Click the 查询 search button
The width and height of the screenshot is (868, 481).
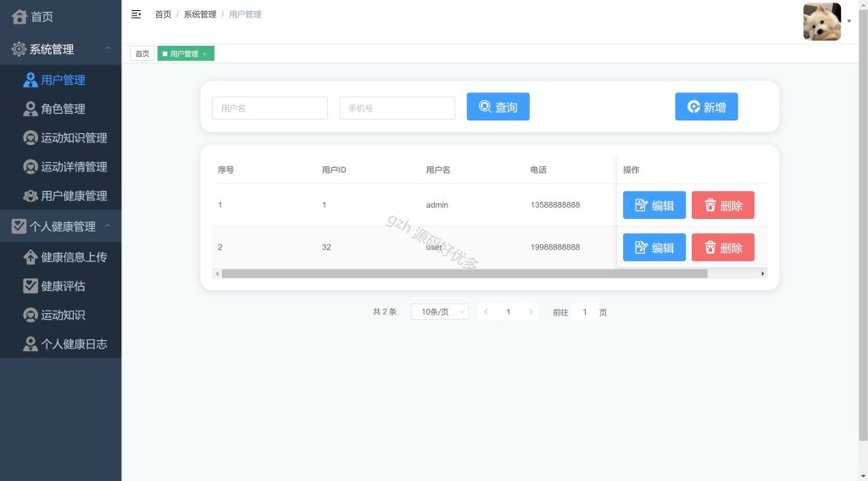(x=498, y=106)
